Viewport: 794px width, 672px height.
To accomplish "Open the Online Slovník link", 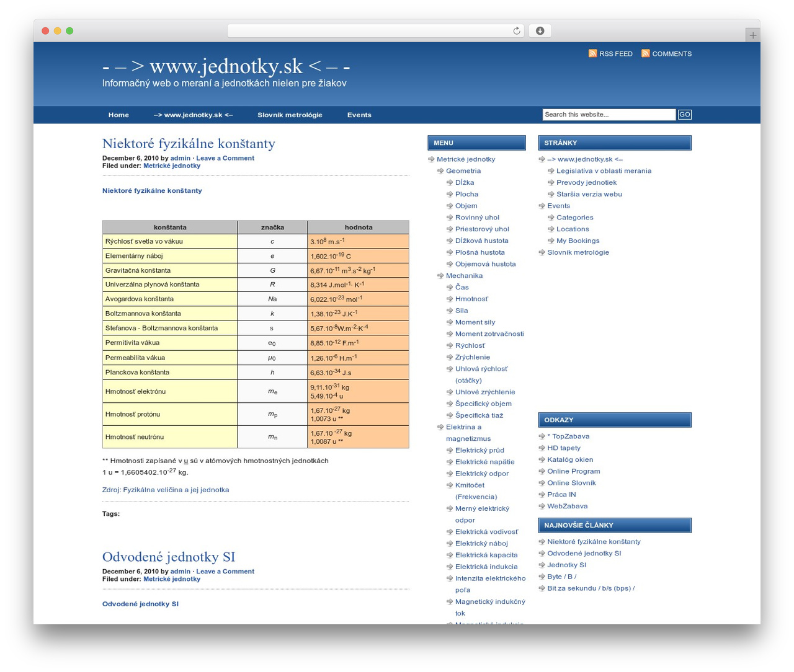I will [x=571, y=483].
